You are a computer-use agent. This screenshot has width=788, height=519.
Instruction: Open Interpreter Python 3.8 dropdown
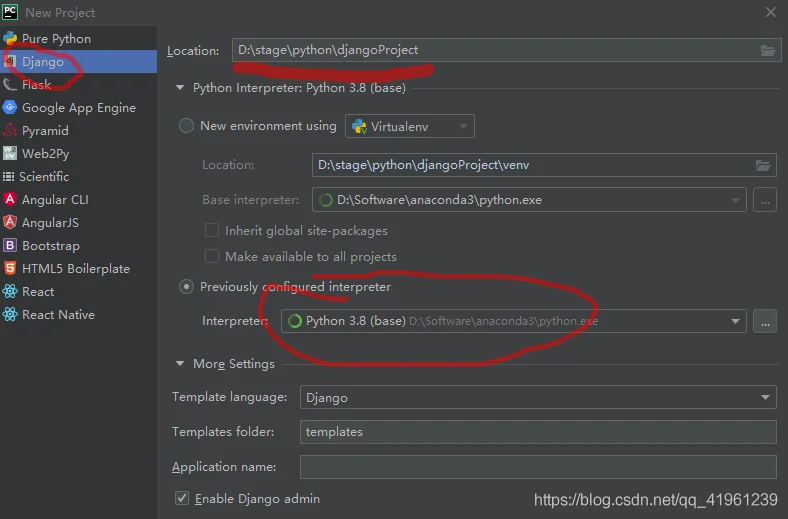point(514,321)
